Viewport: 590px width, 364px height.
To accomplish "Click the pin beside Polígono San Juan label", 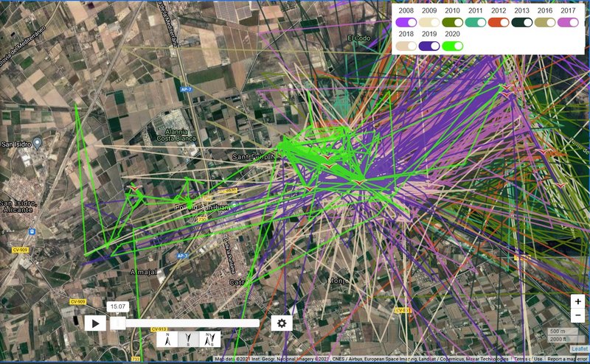I will tap(235, 205).
